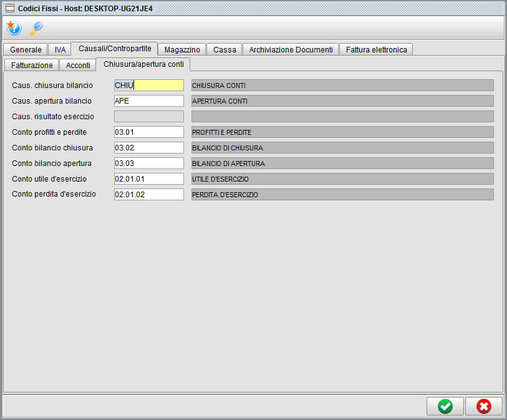Image resolution: width=507 pixels, height=420 pixels.
Task: Select the Fatturazione sub-tab
Action: 32,65
